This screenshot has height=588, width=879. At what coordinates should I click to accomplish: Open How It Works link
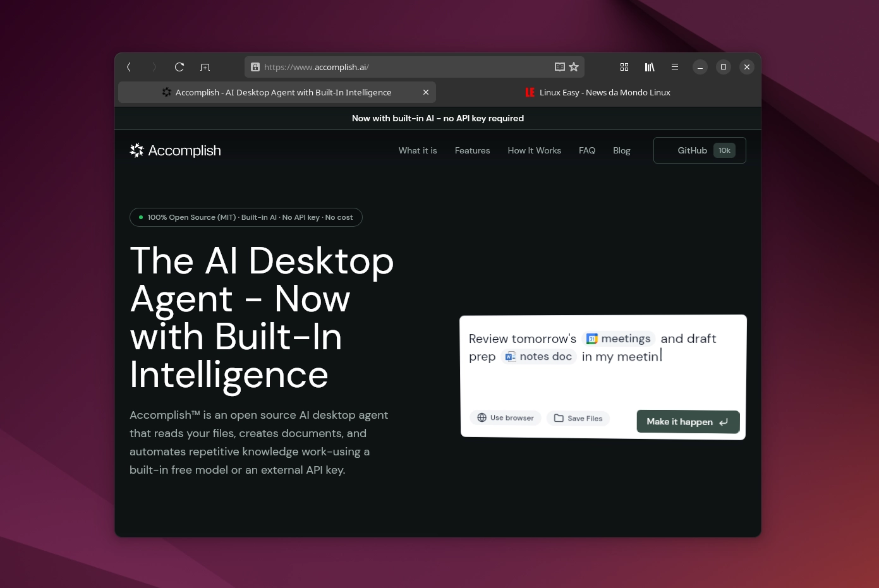534,150
